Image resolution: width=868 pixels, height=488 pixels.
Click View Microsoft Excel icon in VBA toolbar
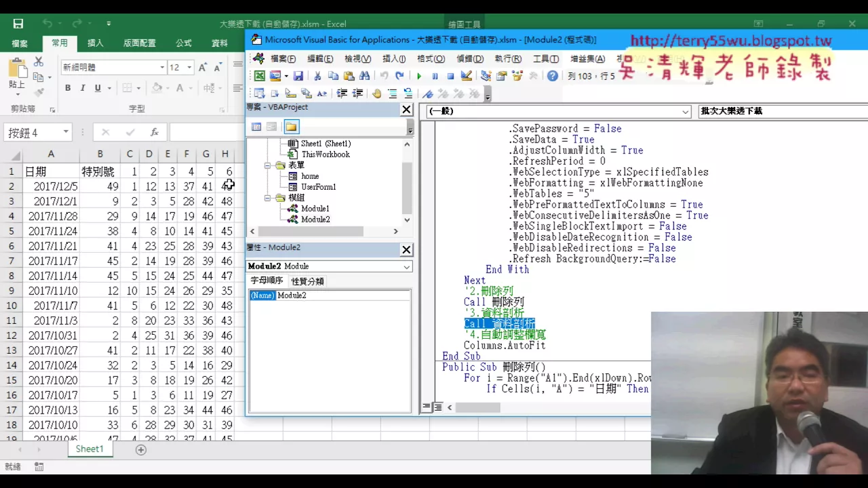(x=260, y=76)
